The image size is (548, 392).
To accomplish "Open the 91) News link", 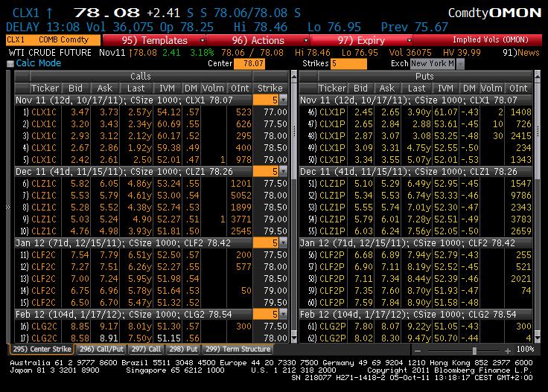I will [521, 53].
